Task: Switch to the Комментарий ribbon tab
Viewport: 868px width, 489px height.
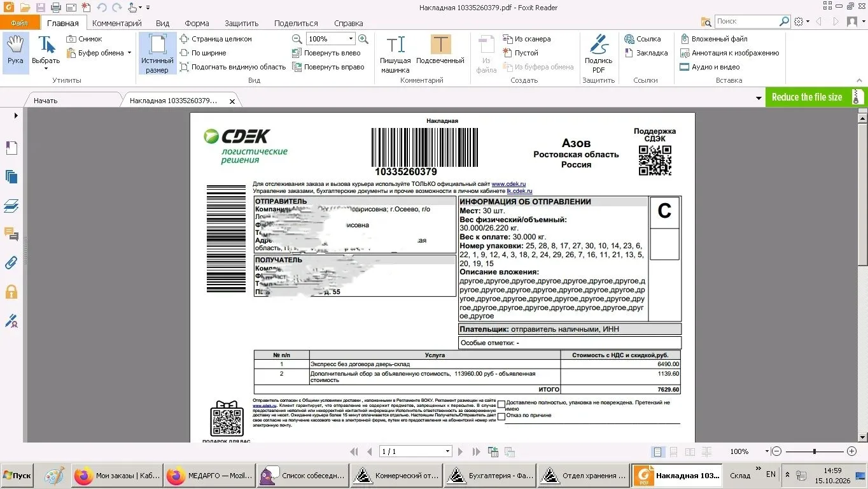Action: pyautogui.click(x=116, y=24)
